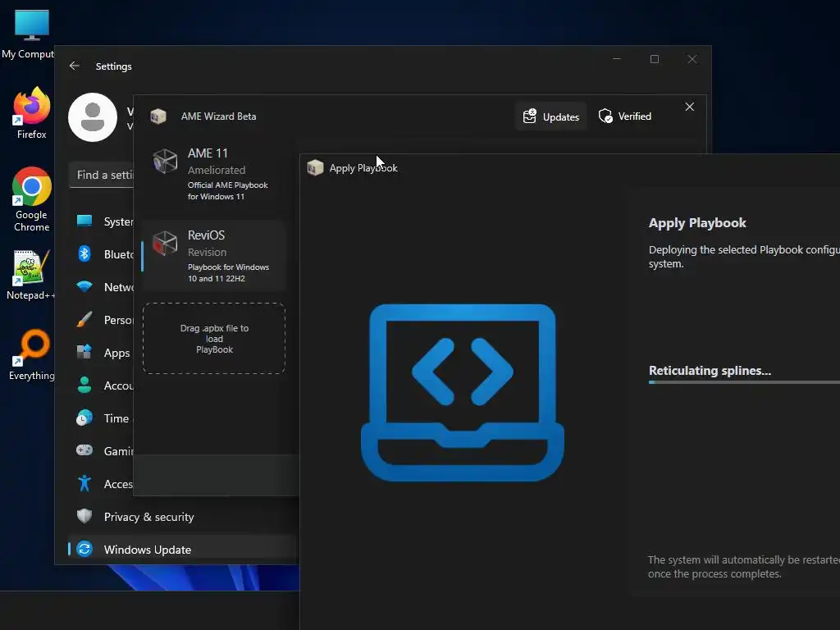The image size is (840, 630).
Task: Select the ReviOS Revision playbook
Action: coord(213,256)
